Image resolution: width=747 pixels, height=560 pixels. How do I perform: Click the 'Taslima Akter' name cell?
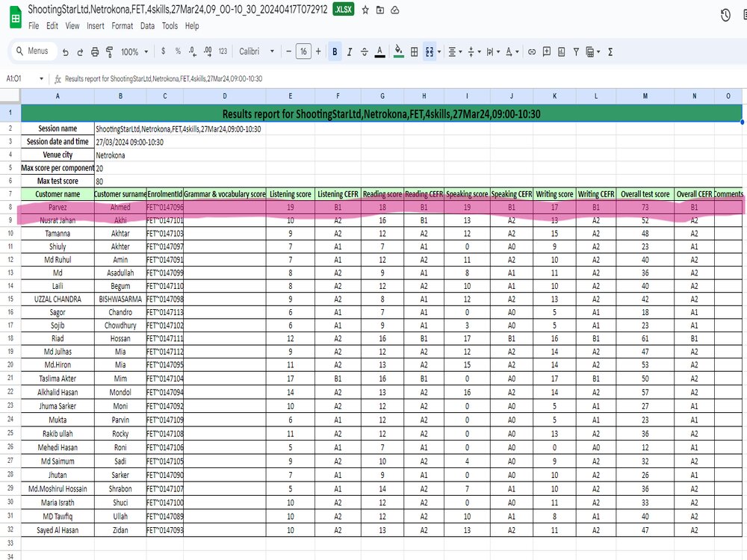(58, 379)
